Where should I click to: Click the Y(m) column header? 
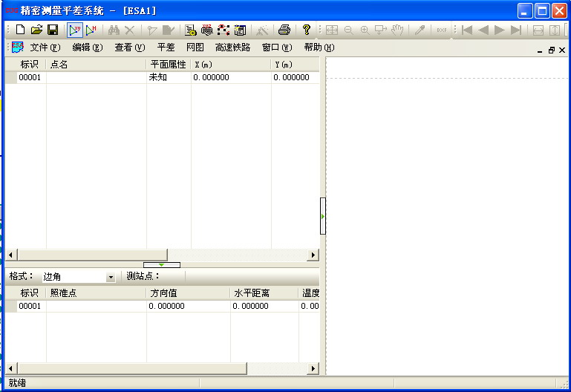(296, 65)
